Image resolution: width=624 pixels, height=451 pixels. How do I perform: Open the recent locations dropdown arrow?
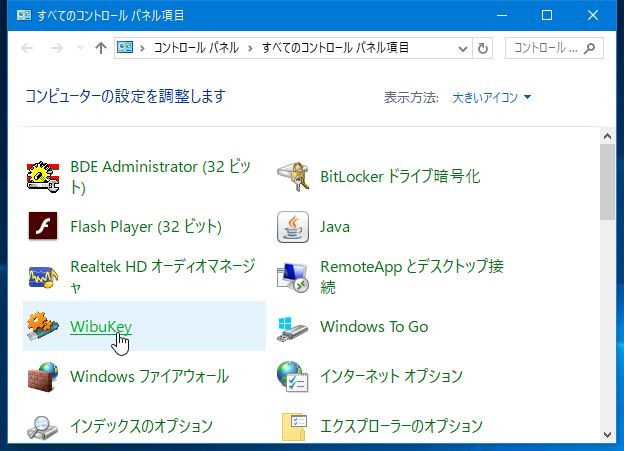[x=80, y=48]
